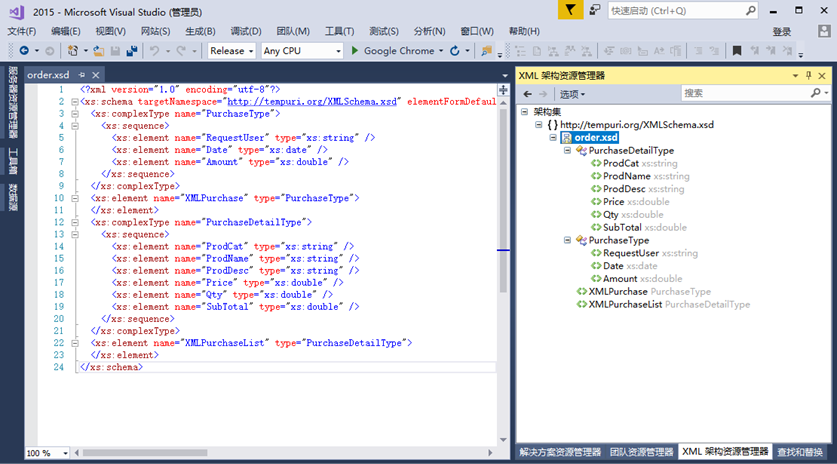
Task: Switch to 解决方案资源管理器 tab
Action: point(560,452)
